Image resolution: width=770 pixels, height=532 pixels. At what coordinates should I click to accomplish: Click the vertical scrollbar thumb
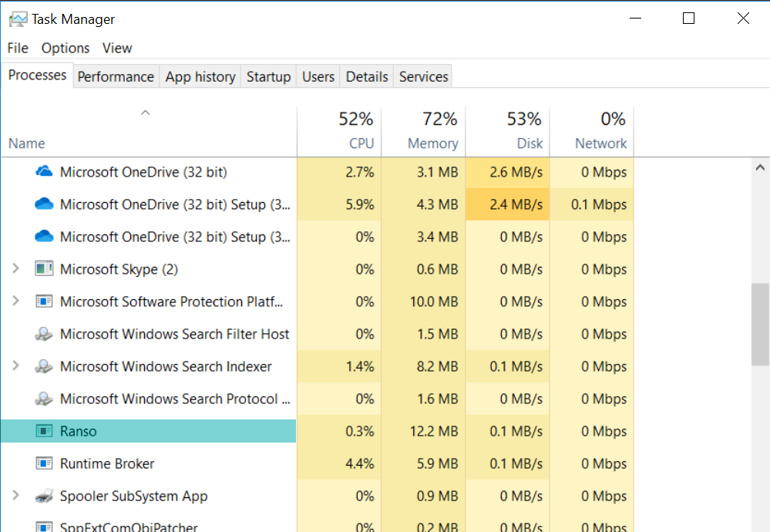pyautogui.click(x=760, y=324)
